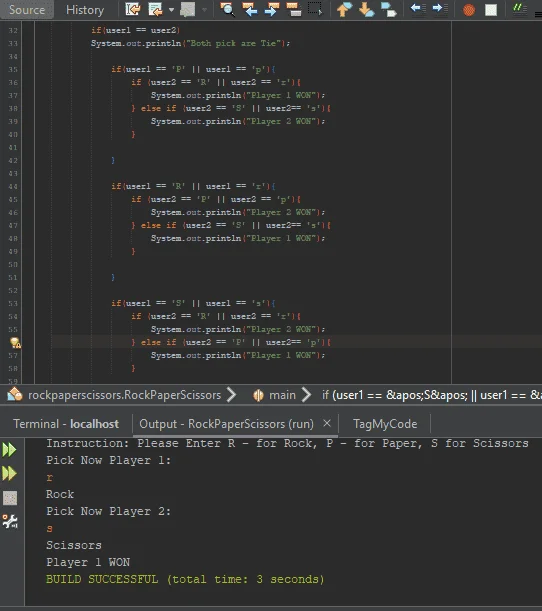Expand chevron after main breadcrumb
The height and width of the screenshot is (611, 542).
306,395
